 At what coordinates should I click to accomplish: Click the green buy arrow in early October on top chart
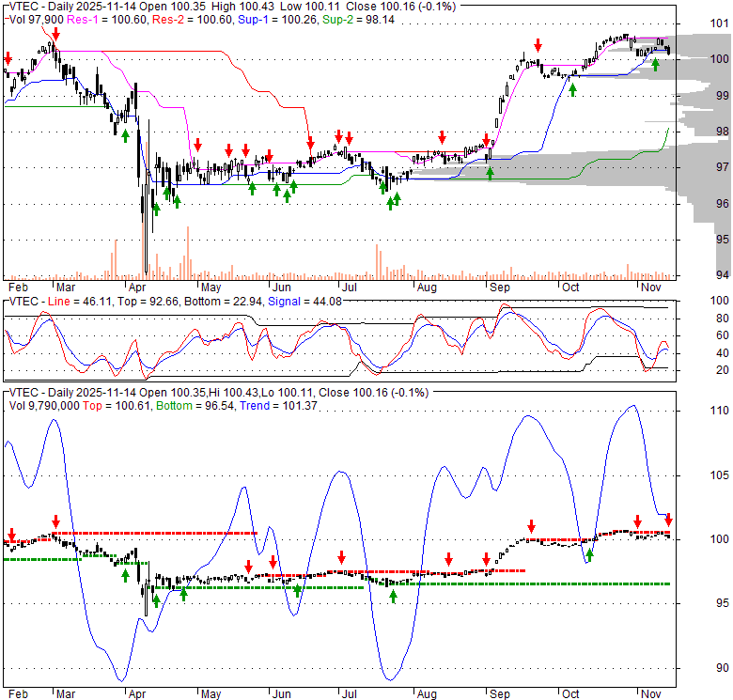(x=572, y=88)
